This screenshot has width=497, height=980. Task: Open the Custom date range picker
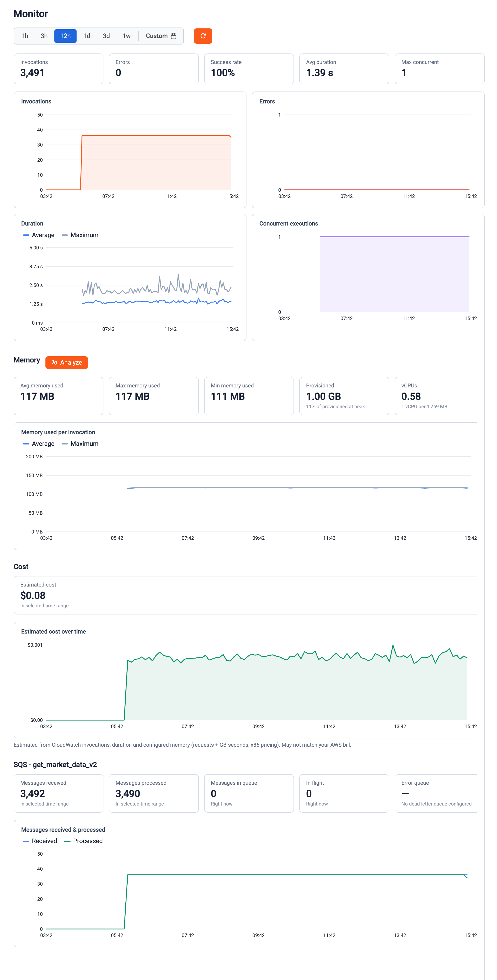pos(161,36)
